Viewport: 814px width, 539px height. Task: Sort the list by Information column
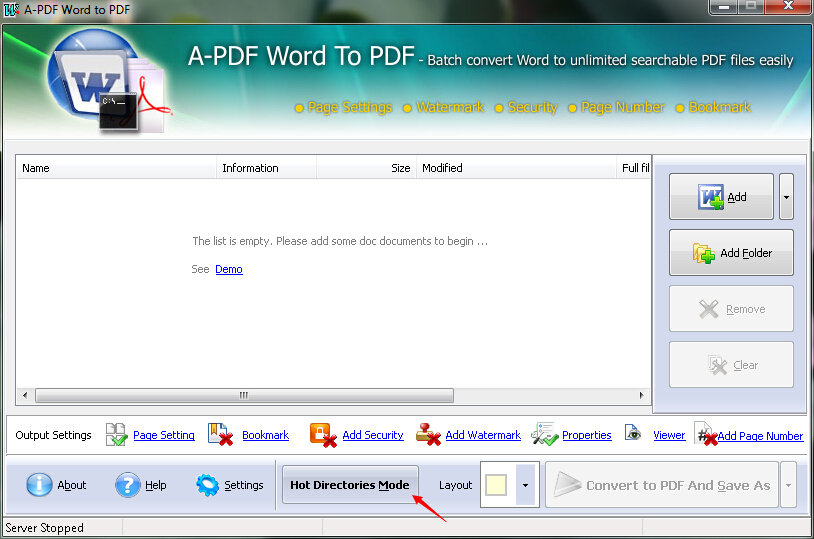click(x=266, y=168)
